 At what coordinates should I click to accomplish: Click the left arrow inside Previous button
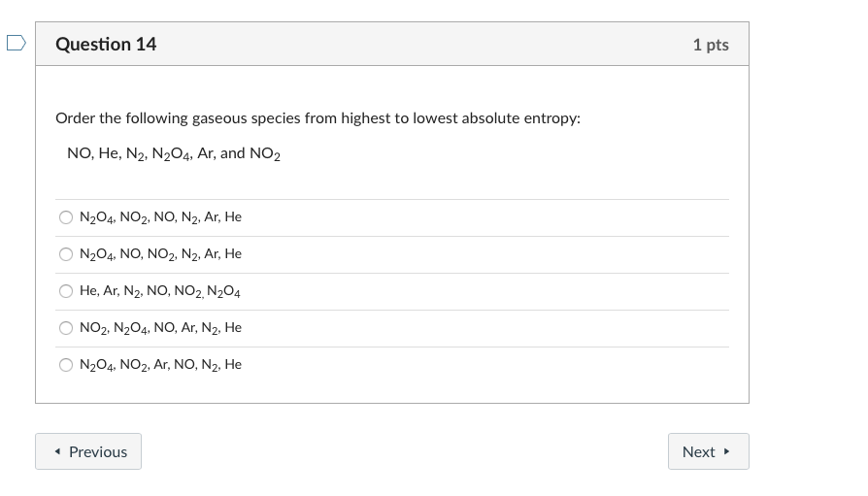(x=58, y=452)
